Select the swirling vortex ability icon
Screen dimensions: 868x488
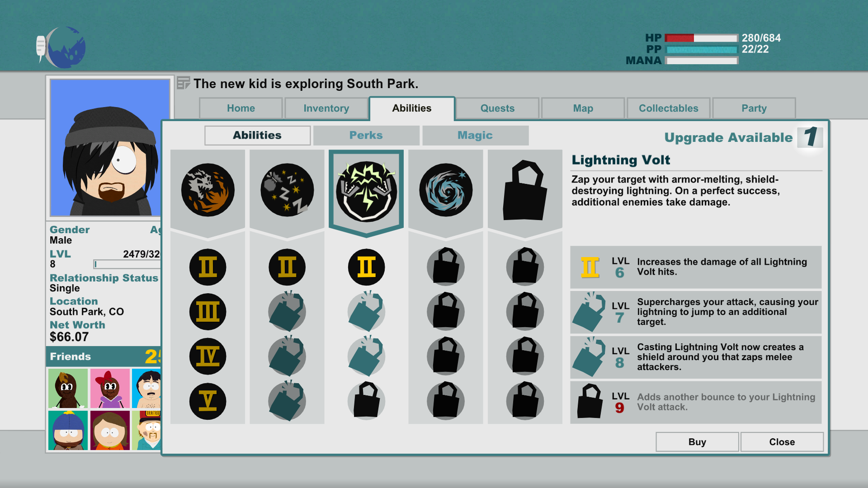446,190
